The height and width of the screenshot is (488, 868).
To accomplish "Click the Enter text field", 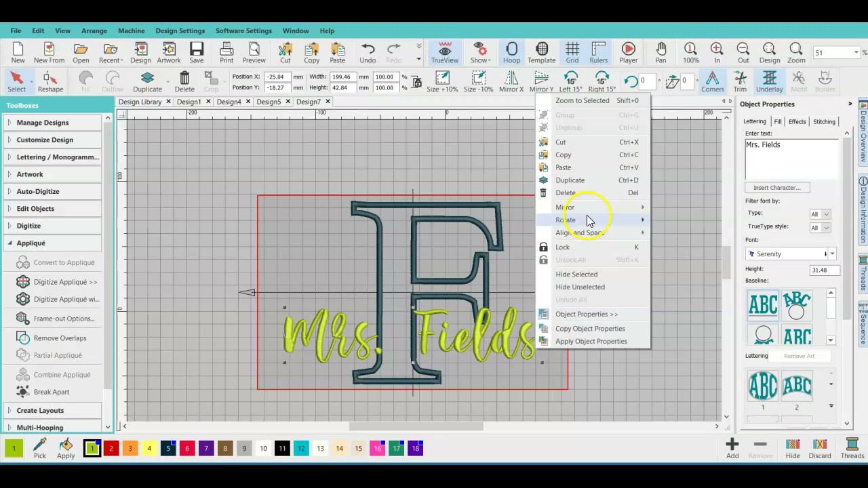I will [791, 159].
